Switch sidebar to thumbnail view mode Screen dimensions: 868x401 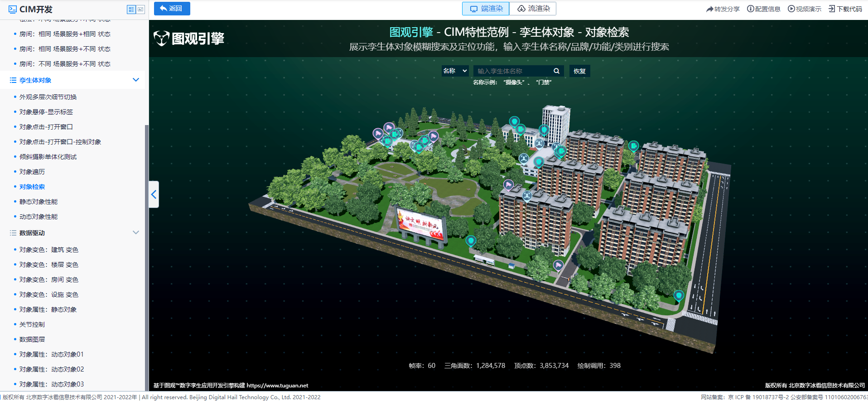tap(140, 10)
